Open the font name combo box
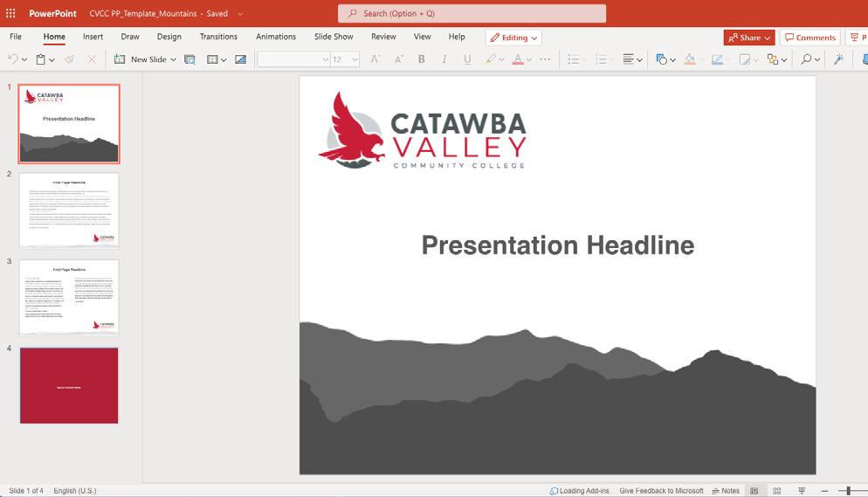The width and height of the screenshot is (868, 497). [x=294, y=59]
